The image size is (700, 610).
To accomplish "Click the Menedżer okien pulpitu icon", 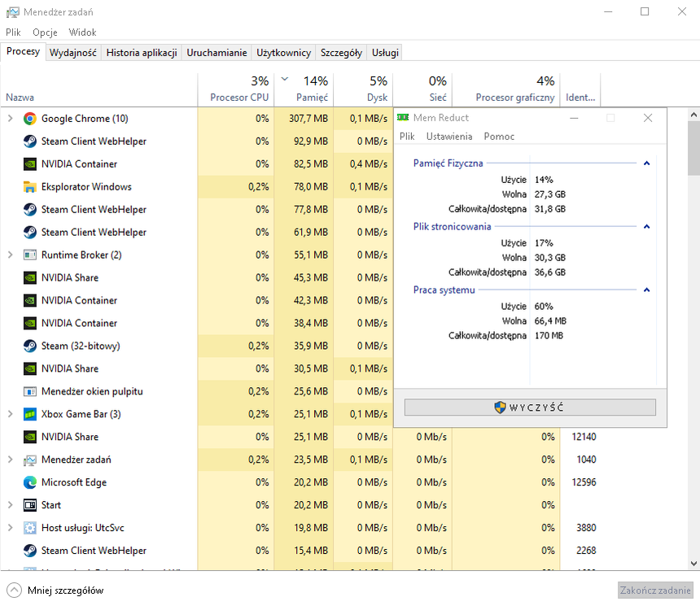I will (x=30, y=391).
